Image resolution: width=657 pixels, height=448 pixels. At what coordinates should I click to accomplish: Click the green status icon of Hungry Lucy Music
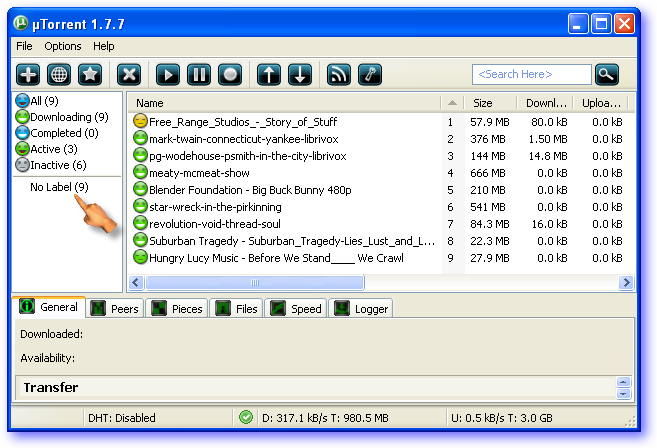click(140, 257)
